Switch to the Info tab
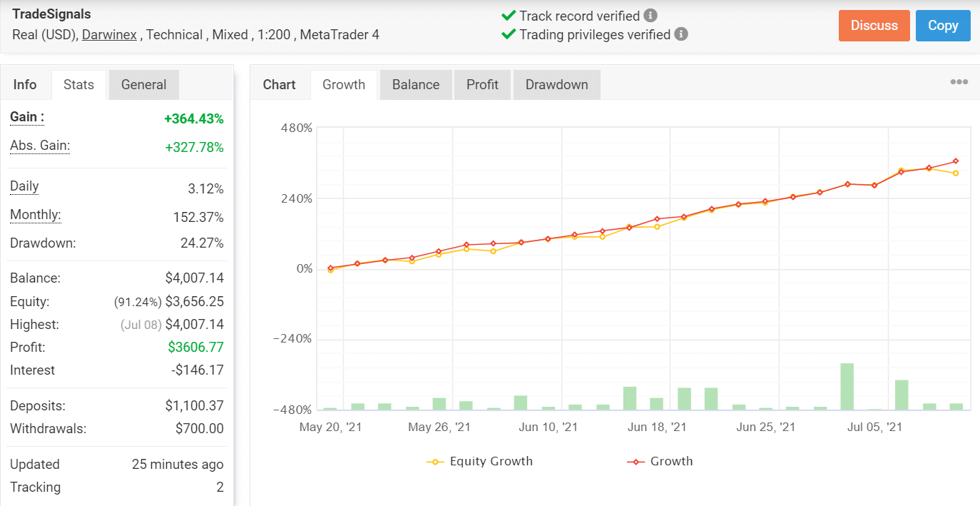The width and height of the screenshot is (980, 506). click(25, 84)
